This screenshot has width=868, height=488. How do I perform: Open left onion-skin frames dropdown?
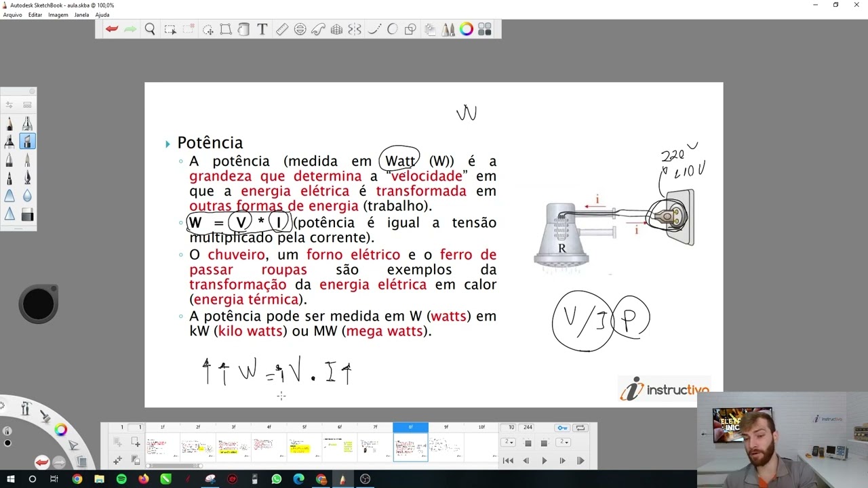point(508,442)
